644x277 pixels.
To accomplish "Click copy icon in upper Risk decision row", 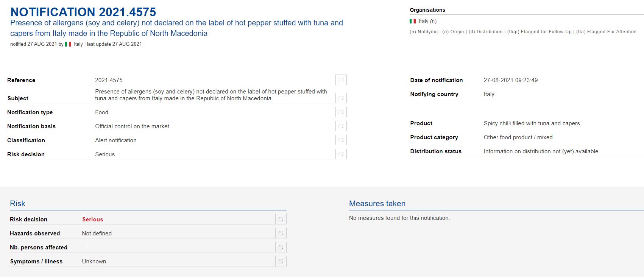I will (x=341, y=154).
